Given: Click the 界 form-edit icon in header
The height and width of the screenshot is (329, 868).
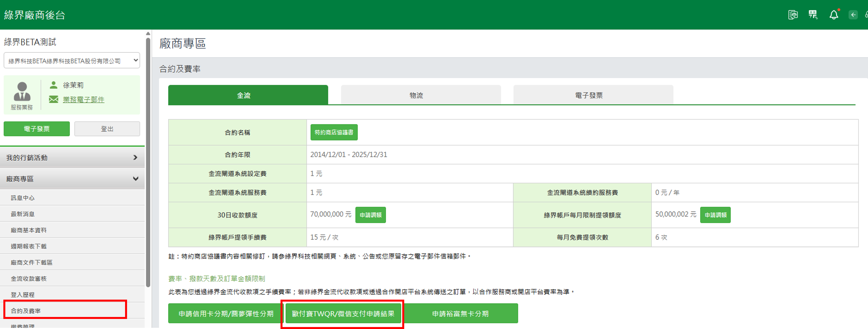Looking at the screenshot, I should click(x=813, y=15).
